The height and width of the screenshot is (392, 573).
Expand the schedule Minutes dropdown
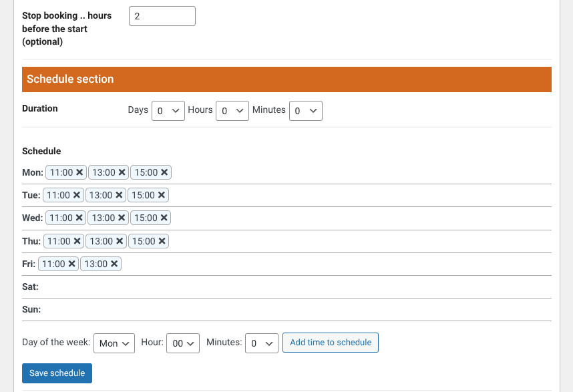click(x=261, y=343)
